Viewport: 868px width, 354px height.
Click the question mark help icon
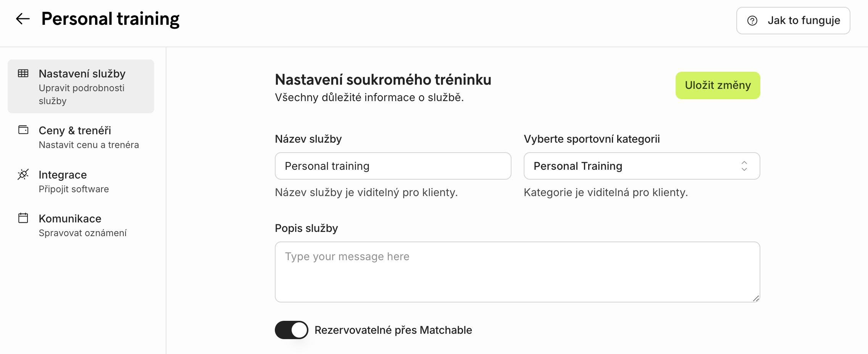[x=752, y=21]
